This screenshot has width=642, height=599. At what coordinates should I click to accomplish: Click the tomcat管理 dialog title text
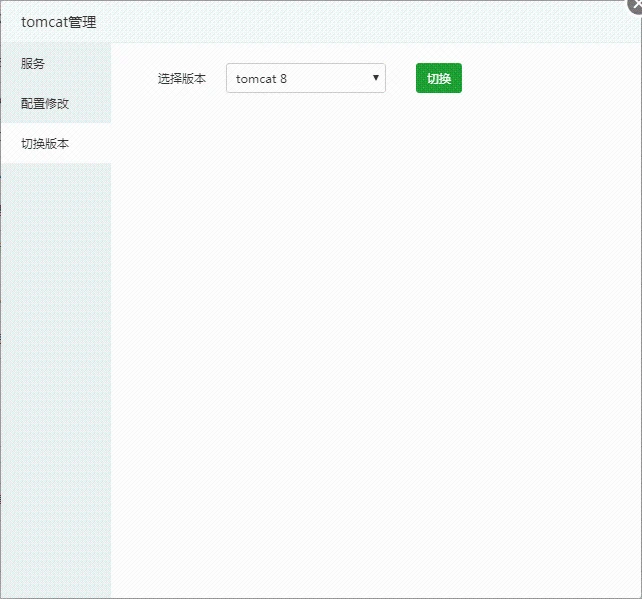click(x=59, y=21)
